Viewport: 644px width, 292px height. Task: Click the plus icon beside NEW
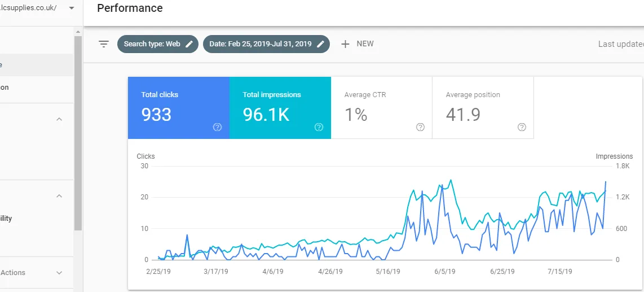(x=346, y=44)
